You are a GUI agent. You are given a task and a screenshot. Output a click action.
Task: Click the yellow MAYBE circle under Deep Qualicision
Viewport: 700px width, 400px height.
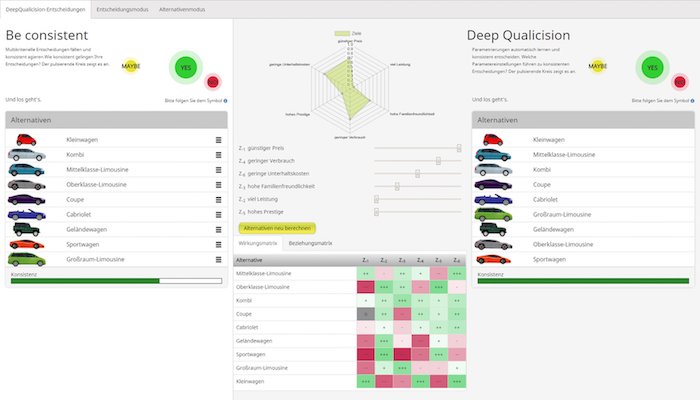tap(597, 66)
